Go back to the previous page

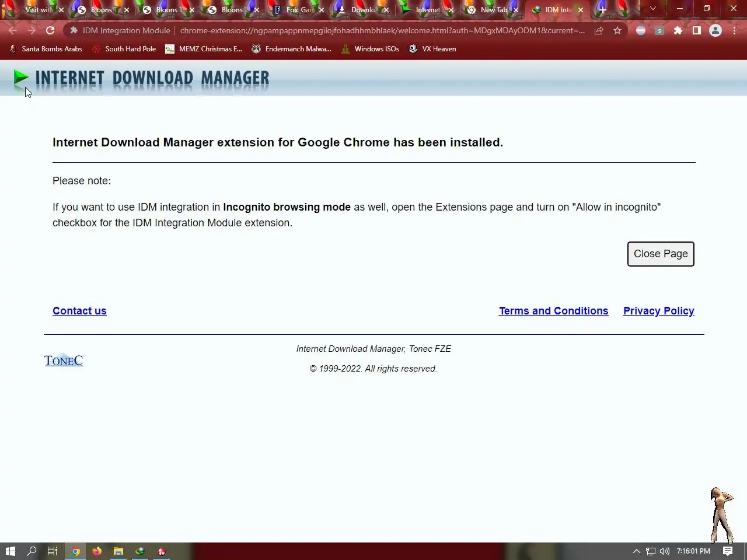point(13,30)
